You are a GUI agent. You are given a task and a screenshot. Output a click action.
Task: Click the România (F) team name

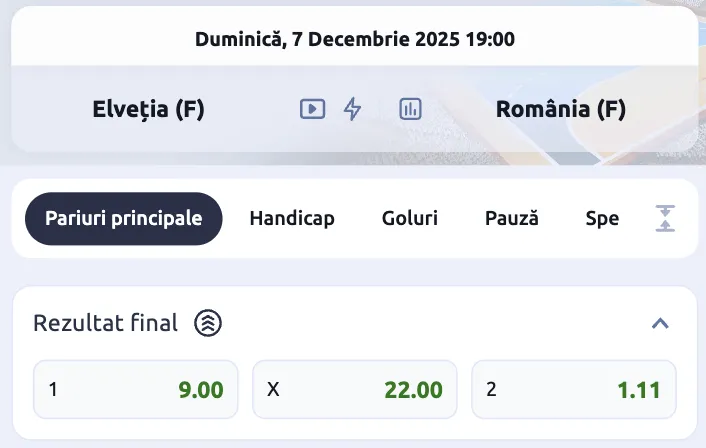(x=560, y=109)
